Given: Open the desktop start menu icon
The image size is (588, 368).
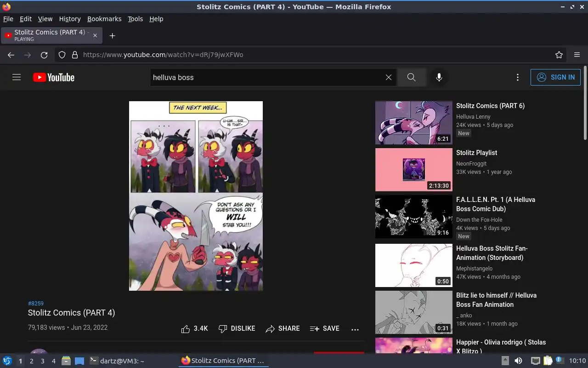Looking at the screenshot, I should (x=7, y=361).
